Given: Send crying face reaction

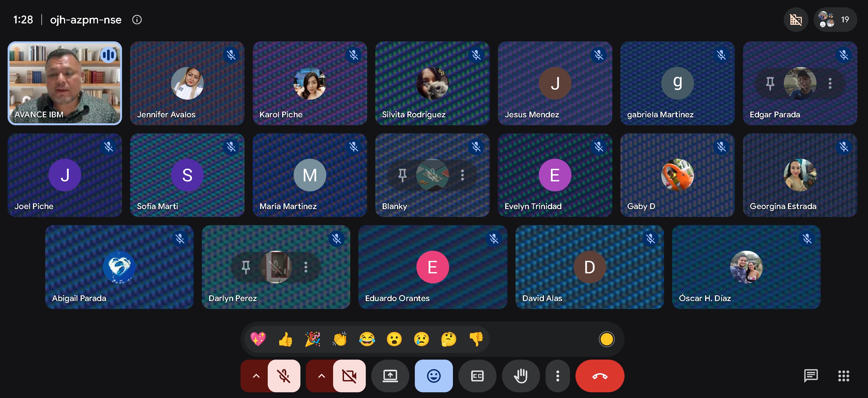Looking at the screenshot, I should click(422, 339).
